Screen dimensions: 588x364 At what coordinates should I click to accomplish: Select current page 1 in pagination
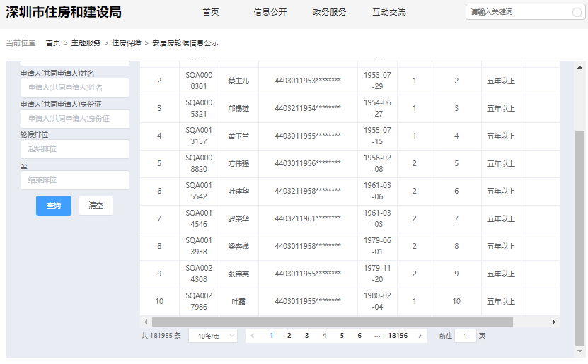272,336
